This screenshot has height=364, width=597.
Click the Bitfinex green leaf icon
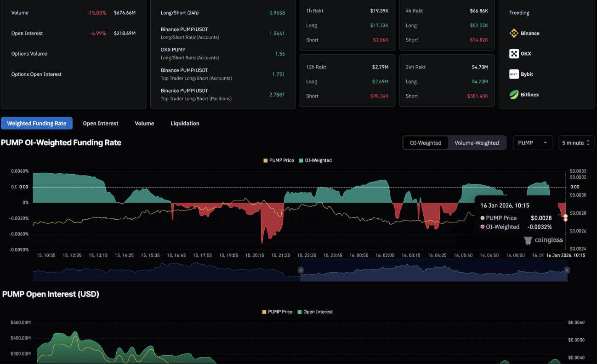(514, 95)
